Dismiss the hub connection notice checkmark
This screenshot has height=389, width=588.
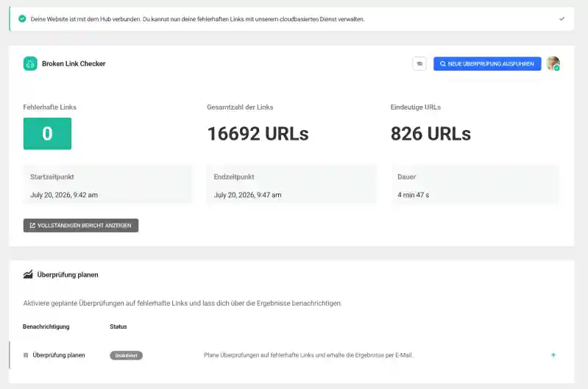pyautogui.click(x=562, y=18)
